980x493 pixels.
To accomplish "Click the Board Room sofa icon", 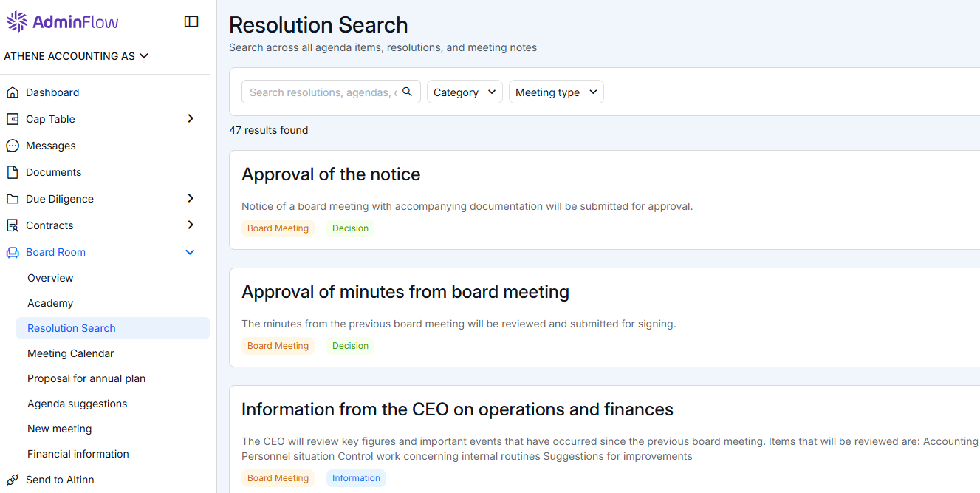I will tap(12, 252).
